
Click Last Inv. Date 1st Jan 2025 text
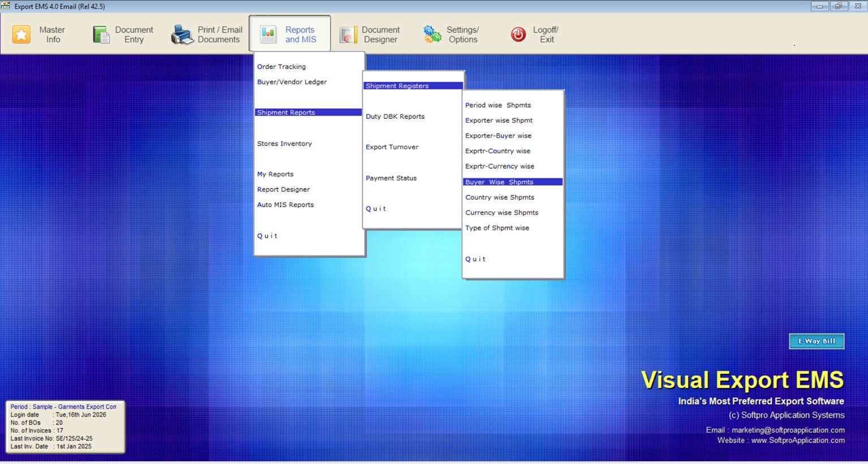pyautogui.click(x=51, y=446)
